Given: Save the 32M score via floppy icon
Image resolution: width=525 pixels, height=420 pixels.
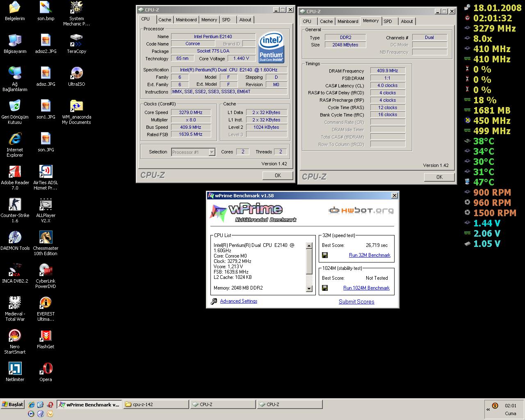Looking at the screenshot, I should [x=325, y=255].
